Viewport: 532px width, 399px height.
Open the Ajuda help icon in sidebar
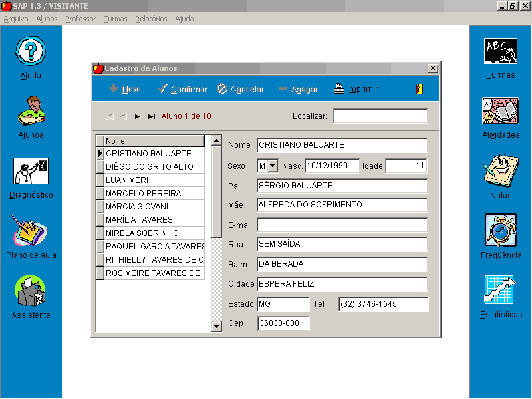click(31, 51)
